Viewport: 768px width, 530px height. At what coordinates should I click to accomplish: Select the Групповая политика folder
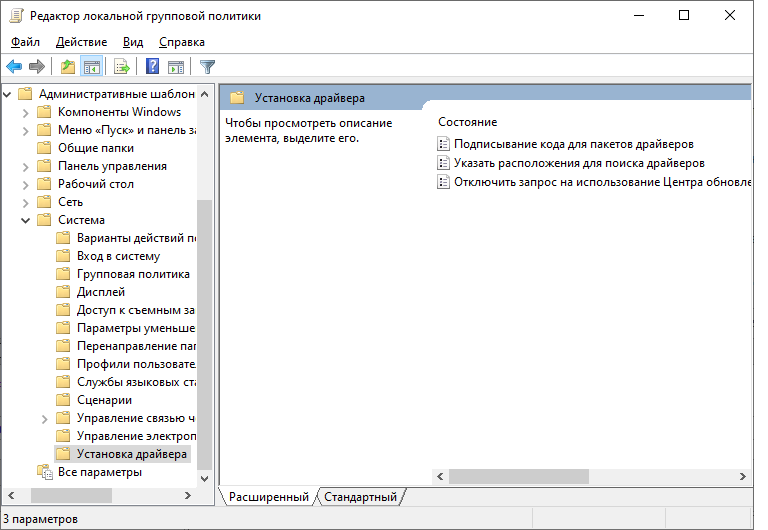click(x=133, y=274)
